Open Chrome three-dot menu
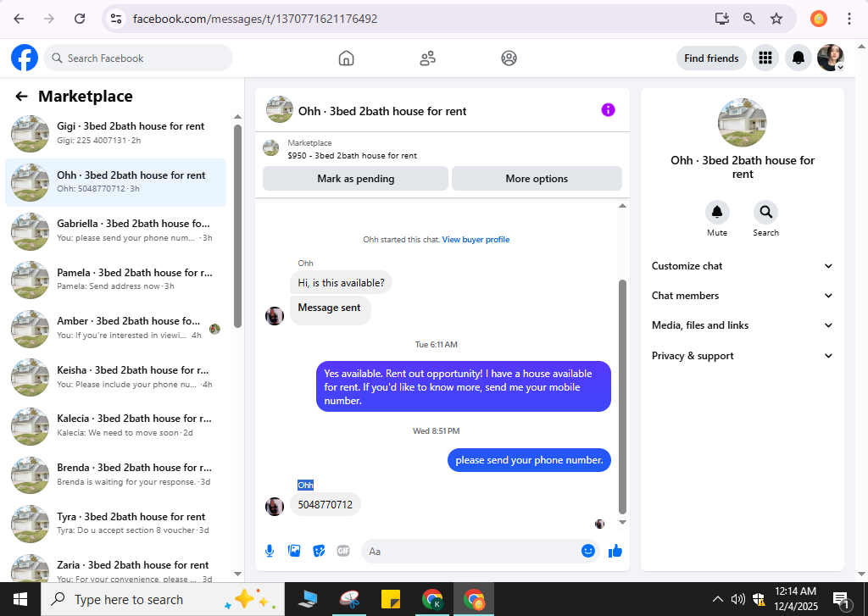The width and height of the screenshot is (868, 616). 849,19
